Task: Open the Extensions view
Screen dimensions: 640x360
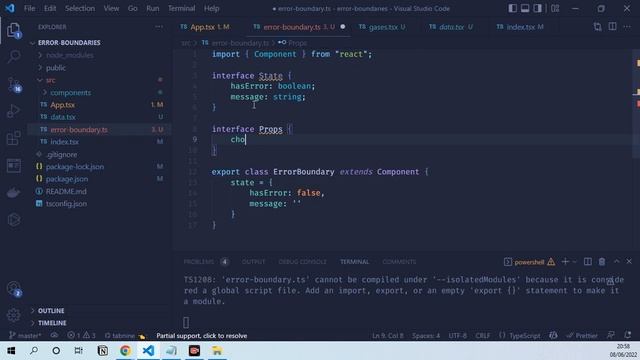Action: coord(13,138)
